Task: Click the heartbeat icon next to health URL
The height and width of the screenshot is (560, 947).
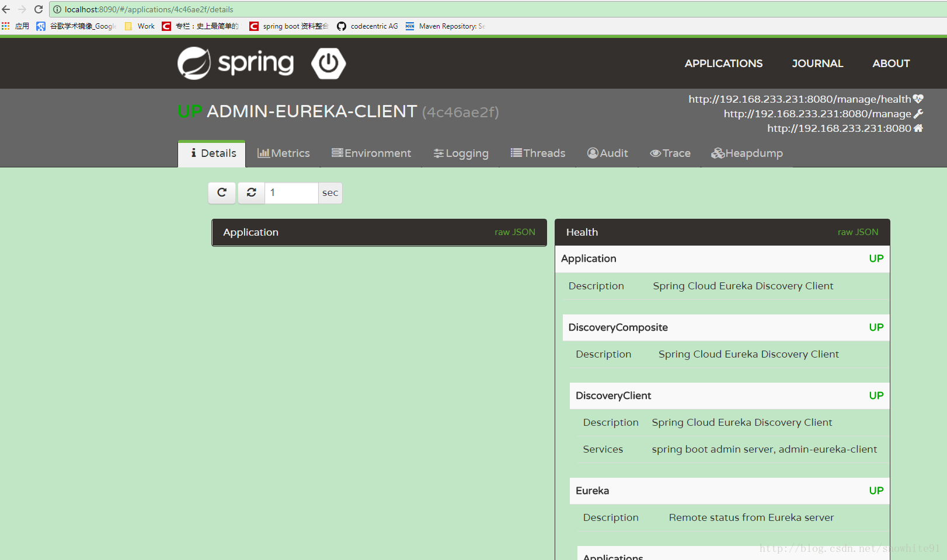Action: tap(918, 99)
